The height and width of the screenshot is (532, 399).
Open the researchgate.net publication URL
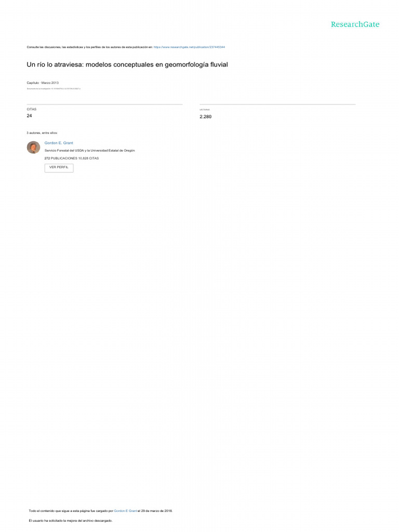(x=189, y=47)
